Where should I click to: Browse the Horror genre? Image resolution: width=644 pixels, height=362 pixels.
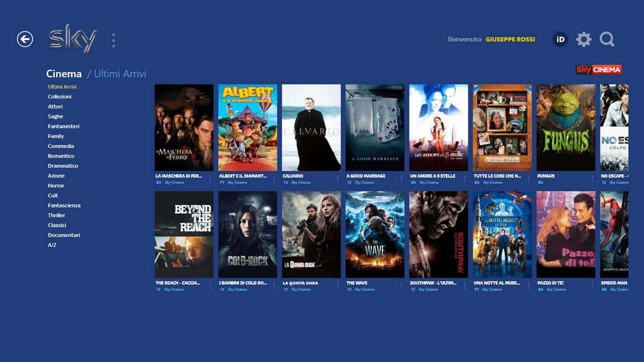coord(56,185)
